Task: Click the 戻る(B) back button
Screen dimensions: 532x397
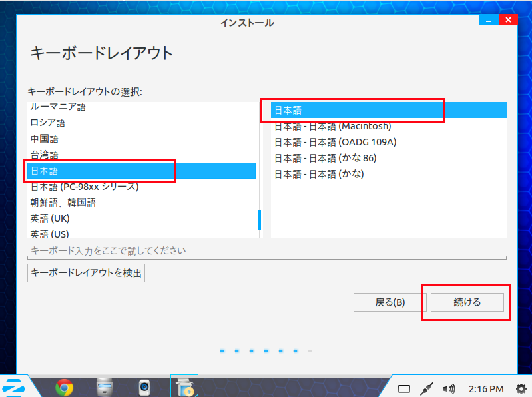Action: point(390,302)
